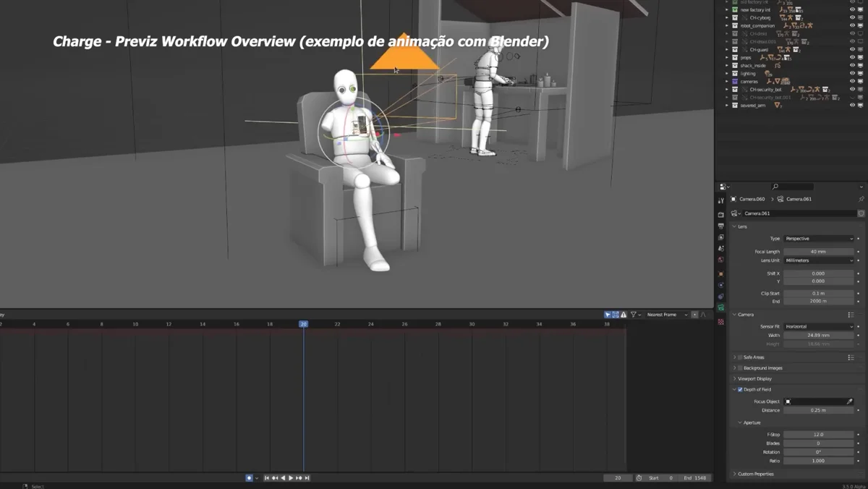Click the current frame 20 field
Viewport: 868px width, 489px height.
618,478
